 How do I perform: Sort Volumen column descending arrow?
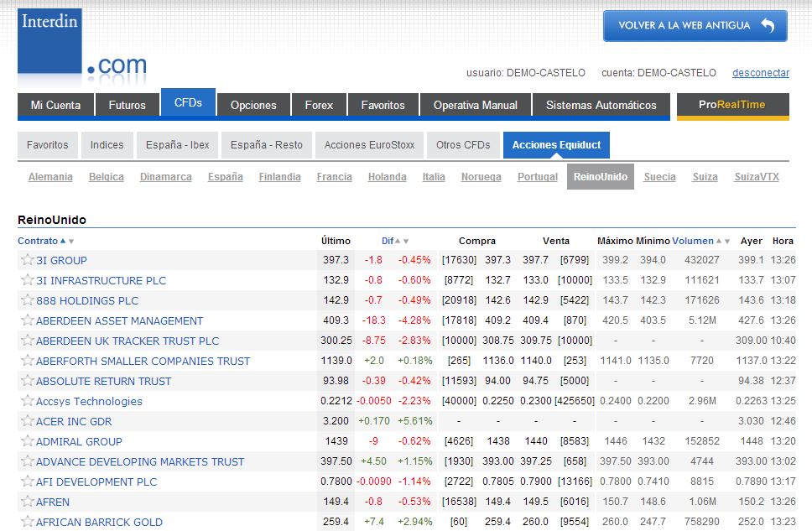pyautogui.click(x=727, y=242)
